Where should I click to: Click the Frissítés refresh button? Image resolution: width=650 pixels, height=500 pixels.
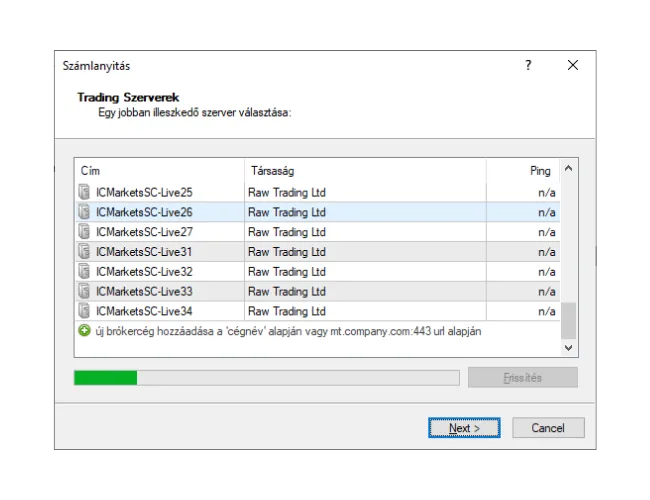[x=521, y=378]
